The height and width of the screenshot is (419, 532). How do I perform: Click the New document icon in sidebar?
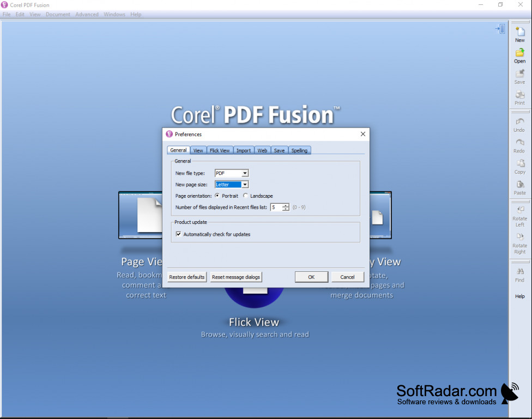click(520, 32)
